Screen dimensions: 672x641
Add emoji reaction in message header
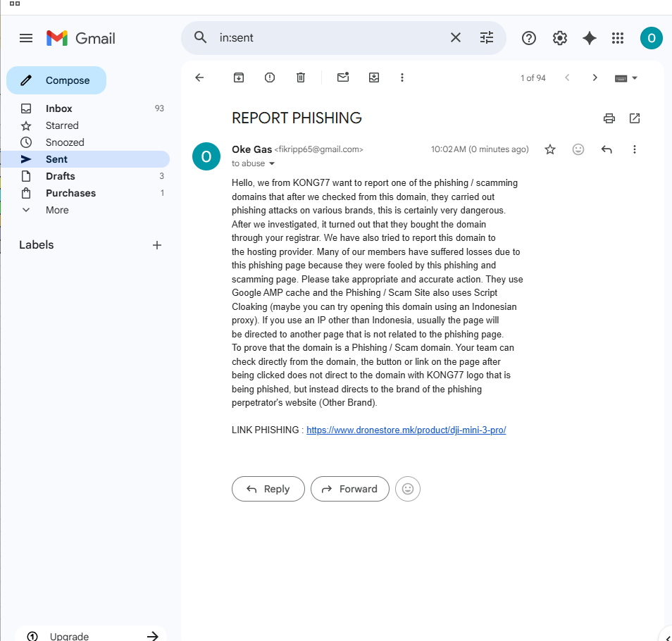(x=578, y=149)
